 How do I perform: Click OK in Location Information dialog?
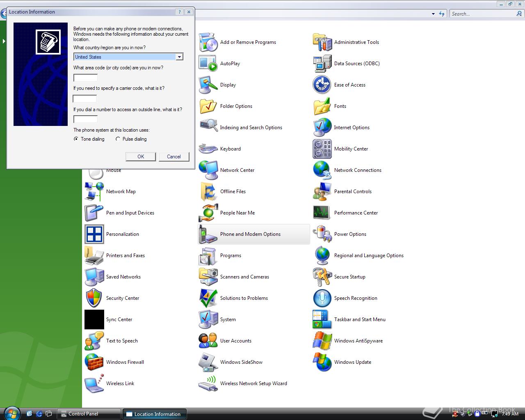click(x=141, y=157)
